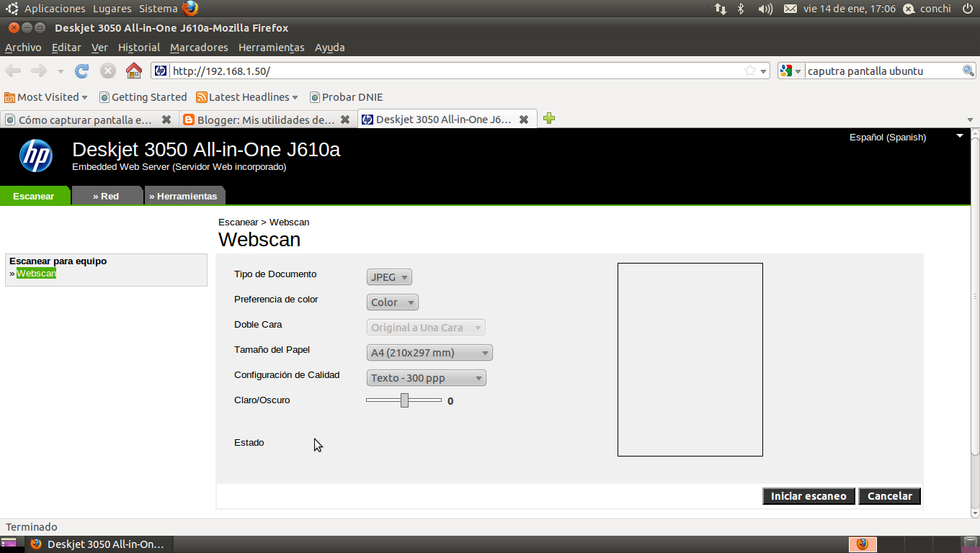Click in the URL address field
The width and height of the screenshot is (980, 553).
coord(460,71)
